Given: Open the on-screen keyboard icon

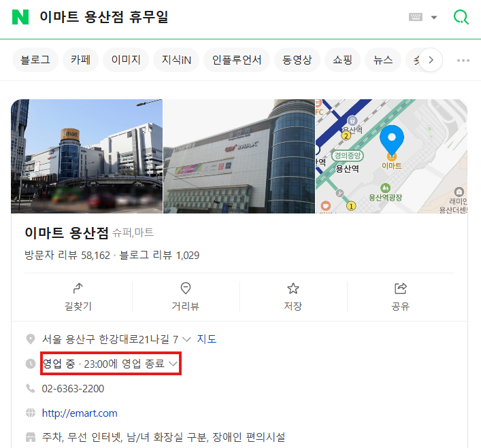Looking at the screenshot, I should pyautogui.click(x=416, y=17).
